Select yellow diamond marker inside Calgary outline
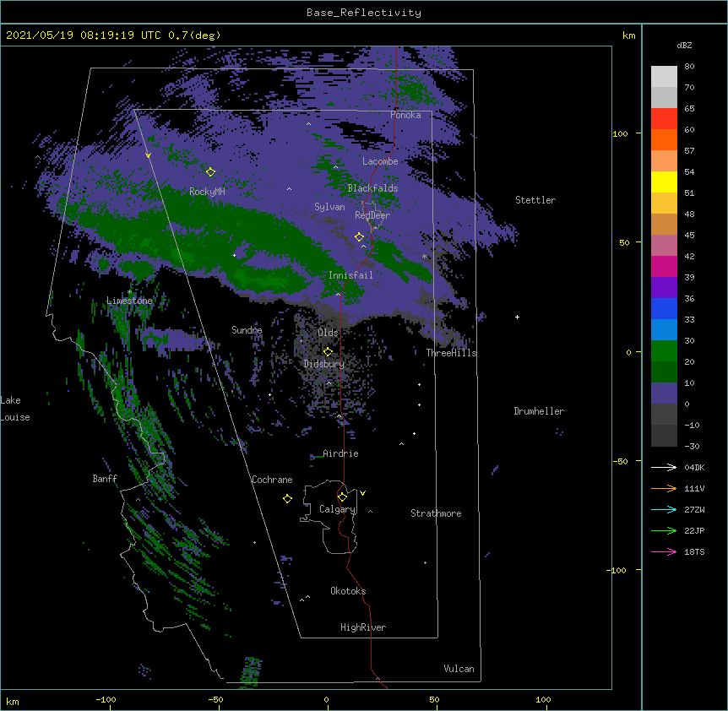 343,497
